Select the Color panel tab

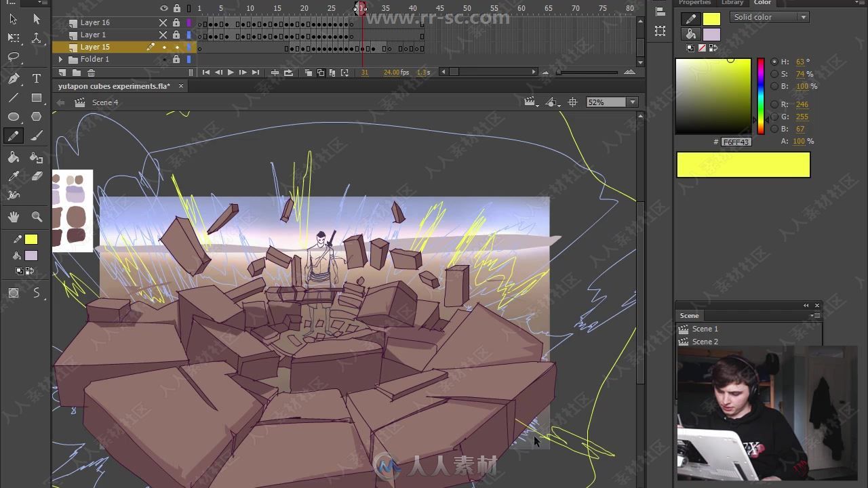[x=763, y=3]
